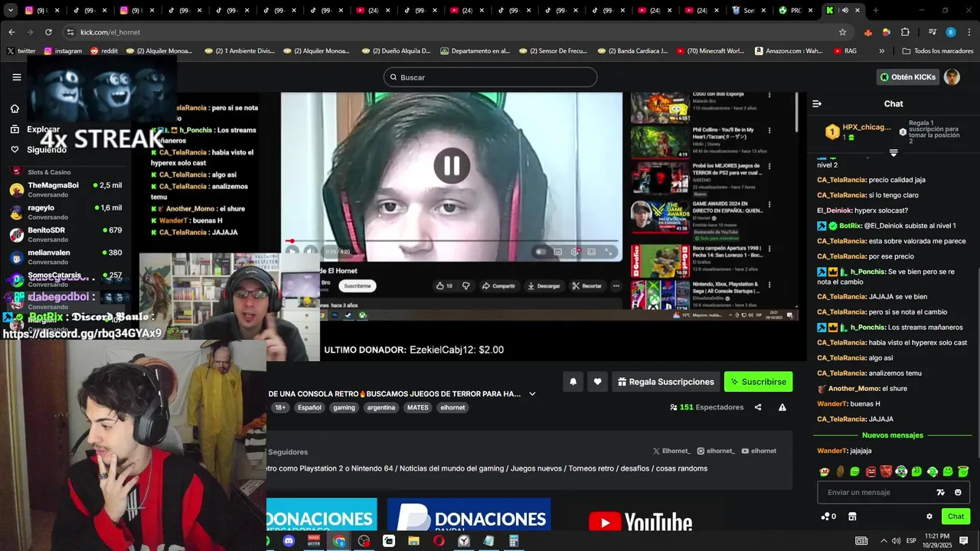Open rageylo channel in sidebar
Screen dimensions: 980x551
point(66,212)
